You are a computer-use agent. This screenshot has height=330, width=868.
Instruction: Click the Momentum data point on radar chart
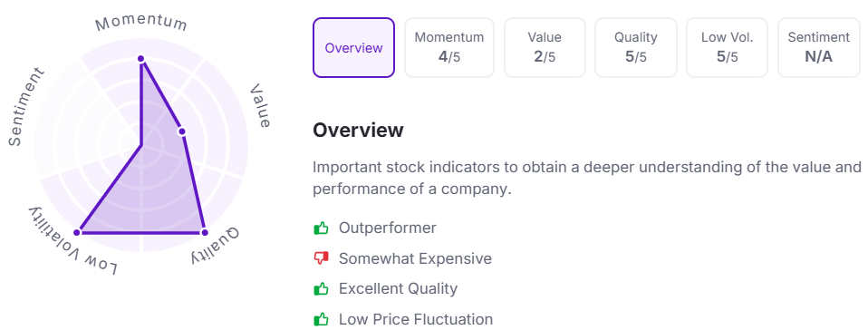click(141, 59)
